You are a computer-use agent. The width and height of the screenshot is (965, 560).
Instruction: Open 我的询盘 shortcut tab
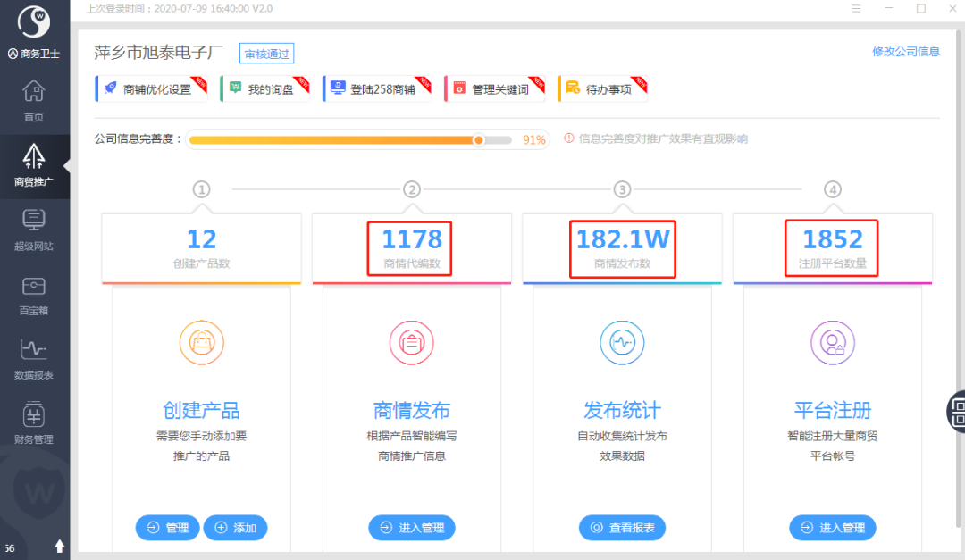264,88
